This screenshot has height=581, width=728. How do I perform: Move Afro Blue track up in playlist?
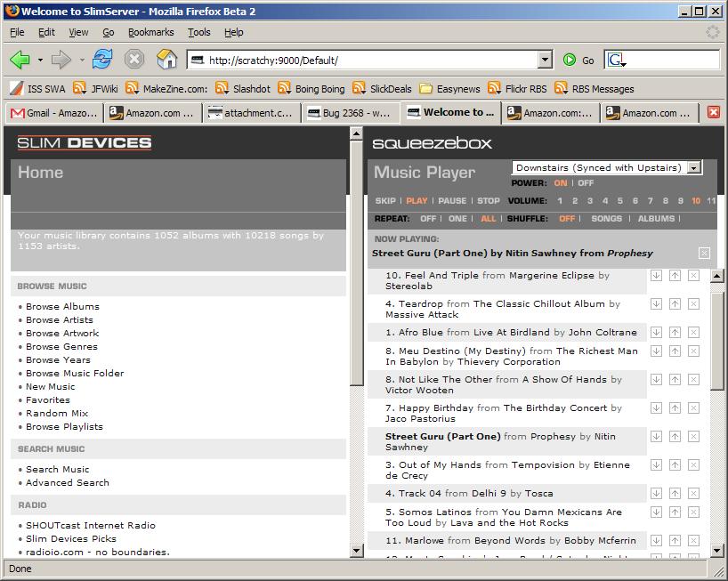tap(675, 333)
